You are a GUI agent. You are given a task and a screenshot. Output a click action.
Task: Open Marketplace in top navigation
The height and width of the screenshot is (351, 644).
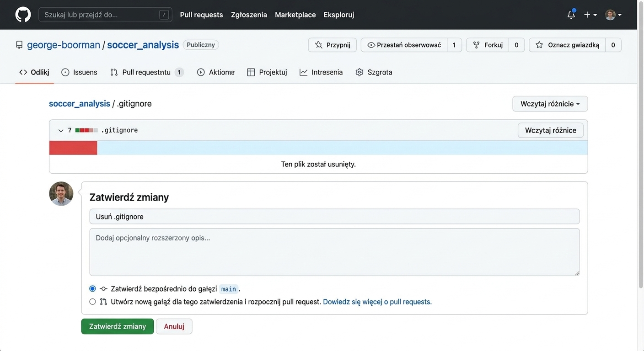click(295, 15)
